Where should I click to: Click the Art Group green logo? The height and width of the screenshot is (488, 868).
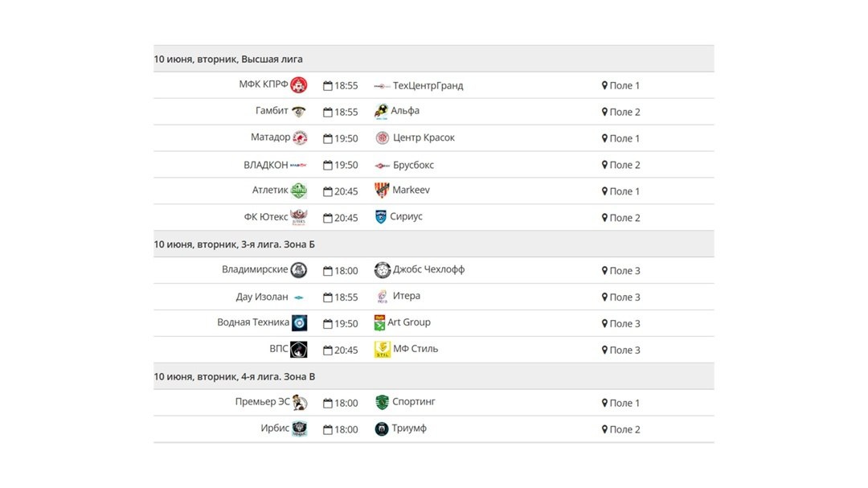(x=379, y=322)
